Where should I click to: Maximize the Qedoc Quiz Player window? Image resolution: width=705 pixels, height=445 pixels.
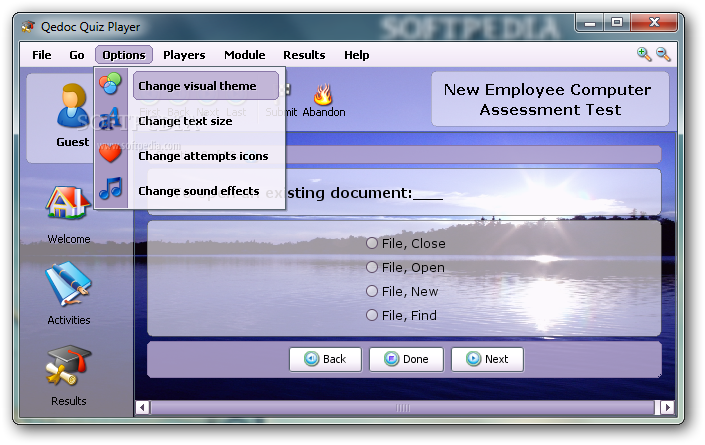[617, 22]
